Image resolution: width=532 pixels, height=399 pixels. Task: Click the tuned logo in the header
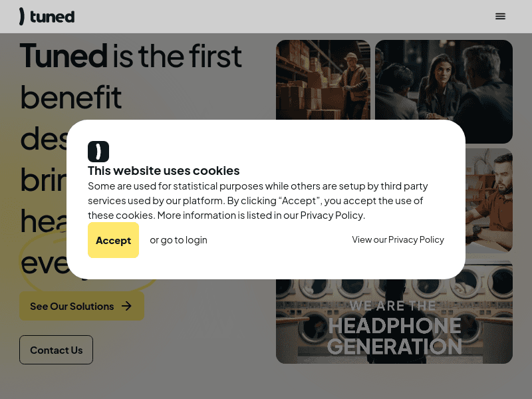click(47, 16)
